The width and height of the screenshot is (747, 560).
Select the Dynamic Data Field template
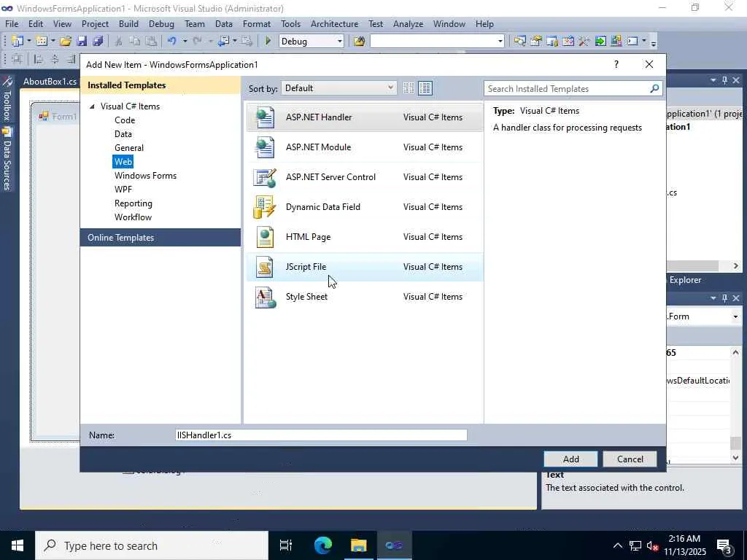click(365, 207)
